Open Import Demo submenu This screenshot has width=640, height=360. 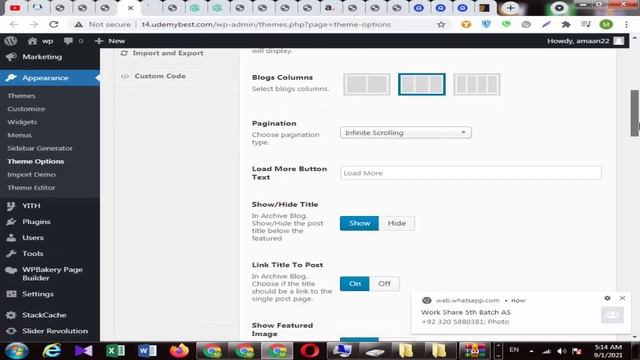pyautogui.click(x=31, y=174)
